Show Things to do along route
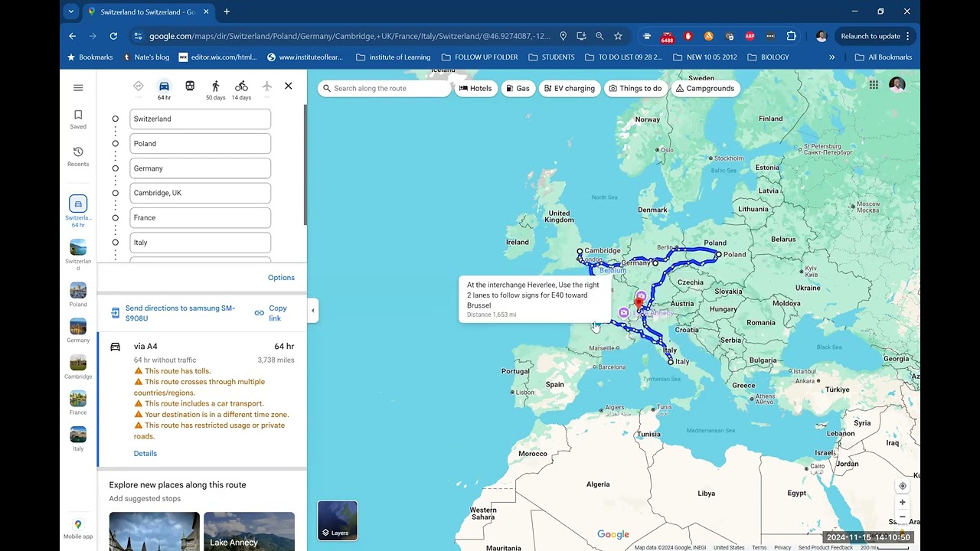980x551 pixels. click(x=635, y=88)
